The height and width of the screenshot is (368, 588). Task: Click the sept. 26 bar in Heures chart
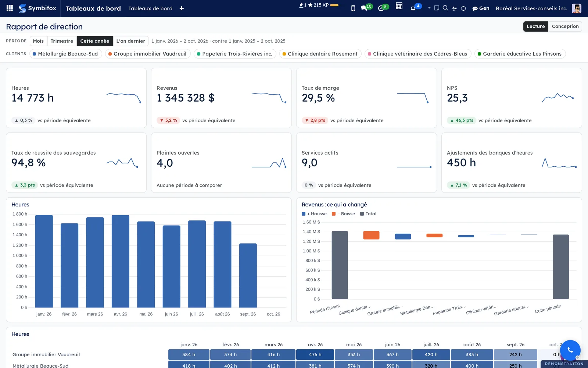click(x=248, y=275)
